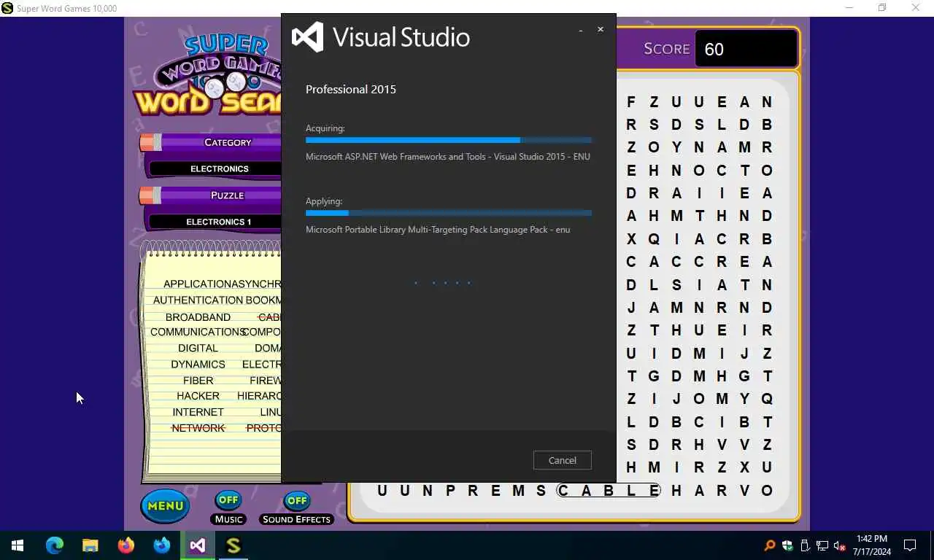Close the Visual Studio installer dialog
This screenshot has height=560, width=934.
pos(601,29)
